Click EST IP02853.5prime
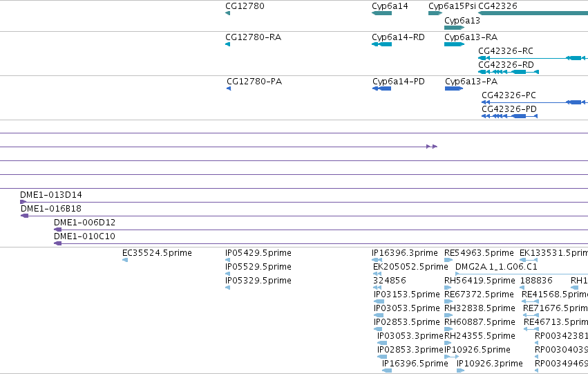The width and height of the screenshot is (588, 374). [406, 322]
